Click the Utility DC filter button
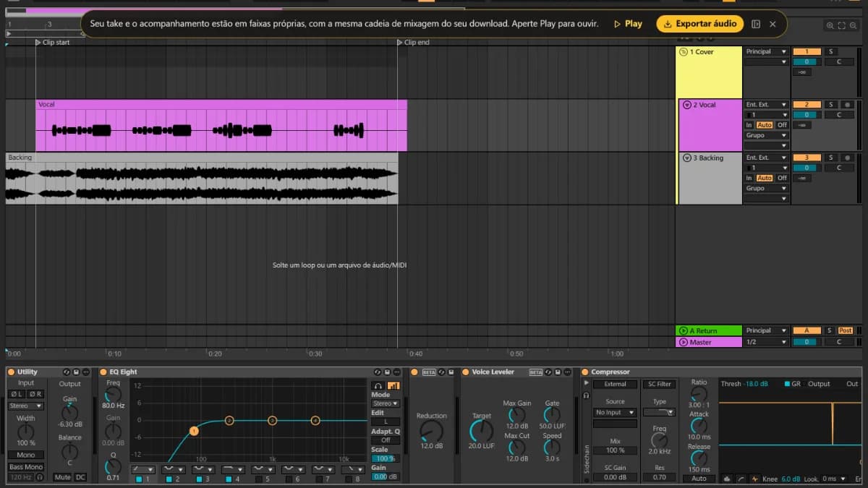 pos(80,477)
